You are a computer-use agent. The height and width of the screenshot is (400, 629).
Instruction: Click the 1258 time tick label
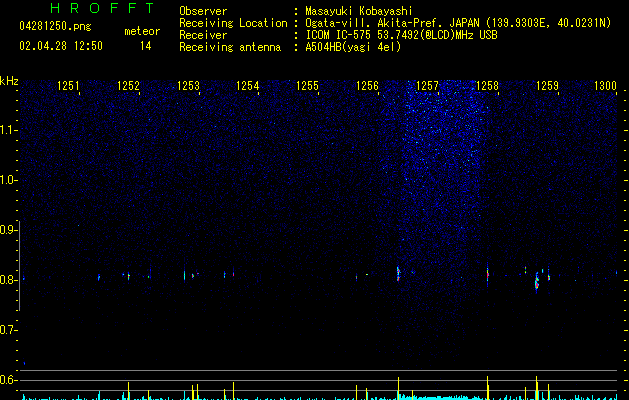(487, 86)
